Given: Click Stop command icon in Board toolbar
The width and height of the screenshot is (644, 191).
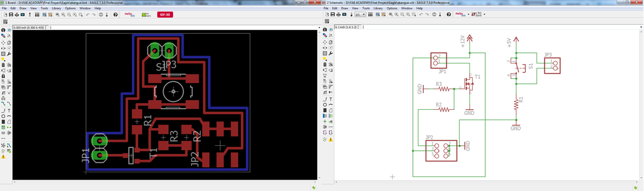Looking at the screenshot, I should pyautogui.click(x=101, y=15).
